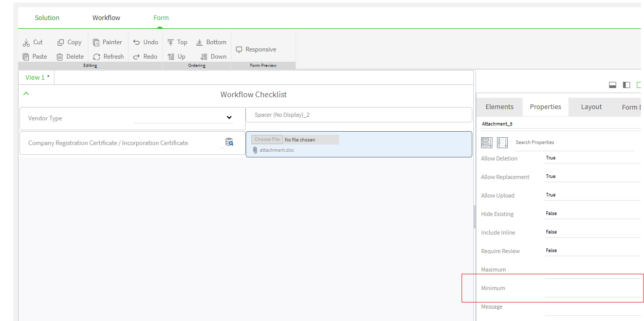
Task: Switch to the Workflow tab
Action: [106, 17]
